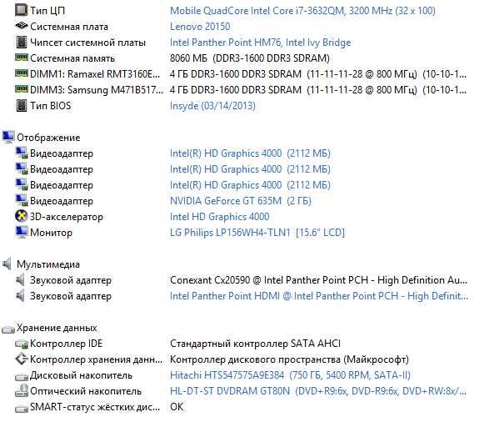This screenshot has height=422, width=504.
Task: Click the Системная память memory icon
Action: [x=21, y=58]
